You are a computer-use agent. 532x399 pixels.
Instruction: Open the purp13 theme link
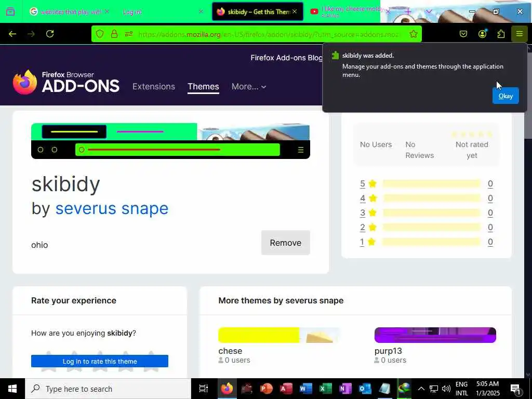coord(388,351)
